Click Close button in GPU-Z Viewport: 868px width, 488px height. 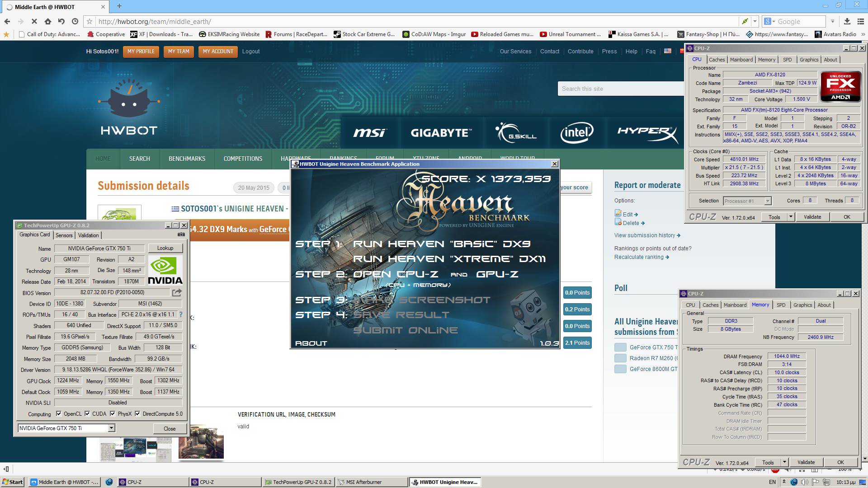[x=170, y=428]
